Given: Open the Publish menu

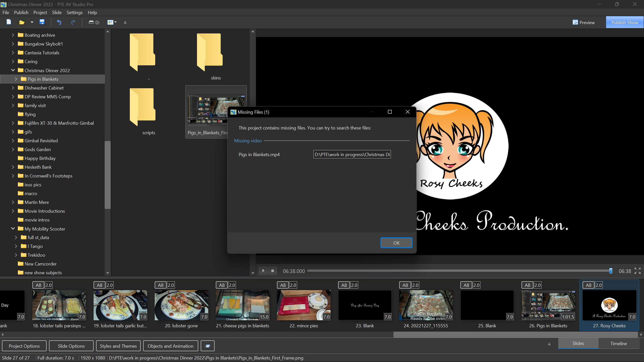Looking at the screenshot, I should tap(21, 12).
